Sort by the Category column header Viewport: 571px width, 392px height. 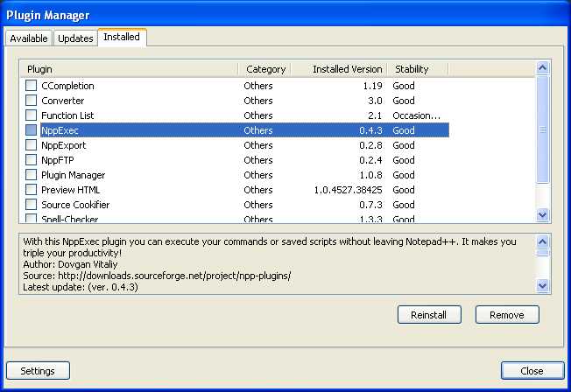click(x=264, y=69)
